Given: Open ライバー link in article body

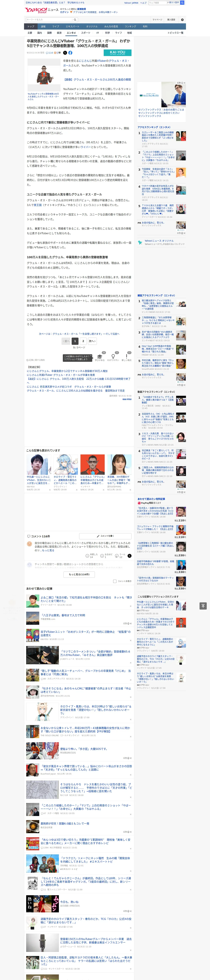Looking at the screenshot, I should pos(86,147).
